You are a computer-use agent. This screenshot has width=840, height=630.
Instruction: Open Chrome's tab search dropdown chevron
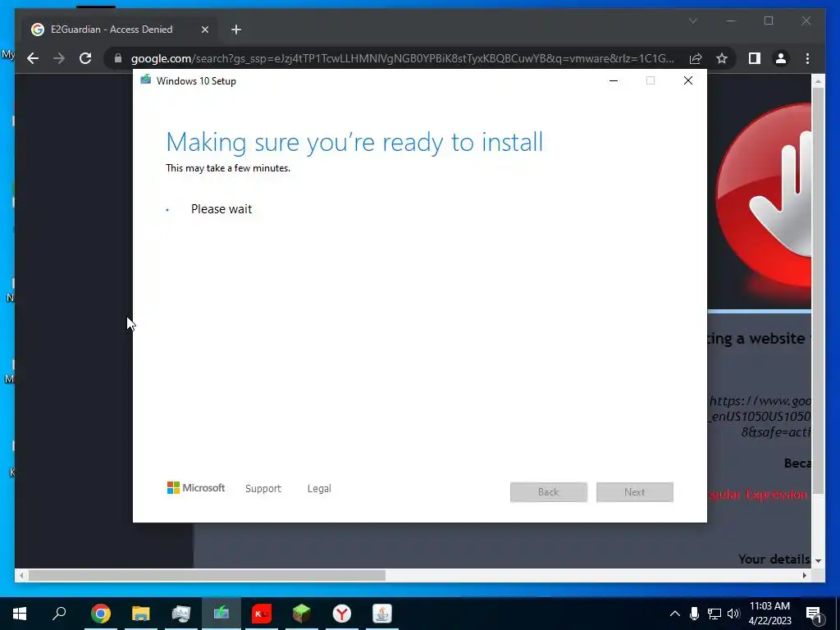(692, 21)
